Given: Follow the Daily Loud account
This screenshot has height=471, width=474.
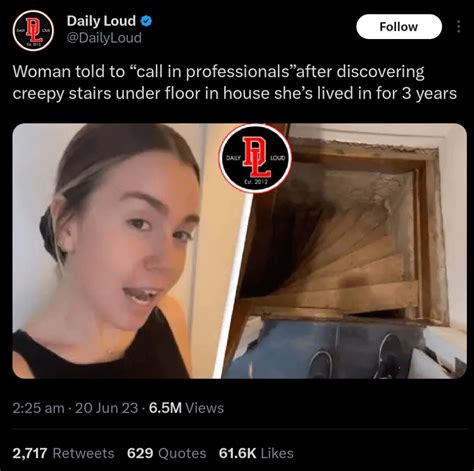Looking at the screenshot, I should coord(399,27).
